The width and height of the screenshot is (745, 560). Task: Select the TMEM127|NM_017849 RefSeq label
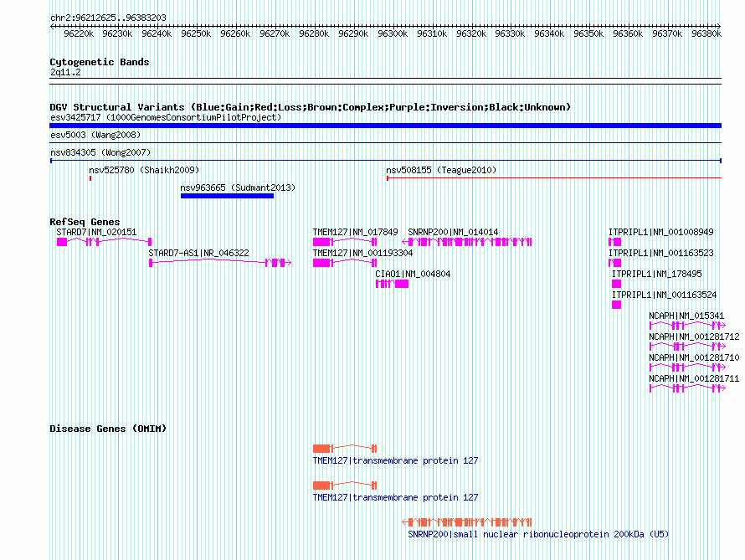pos(355,232)
